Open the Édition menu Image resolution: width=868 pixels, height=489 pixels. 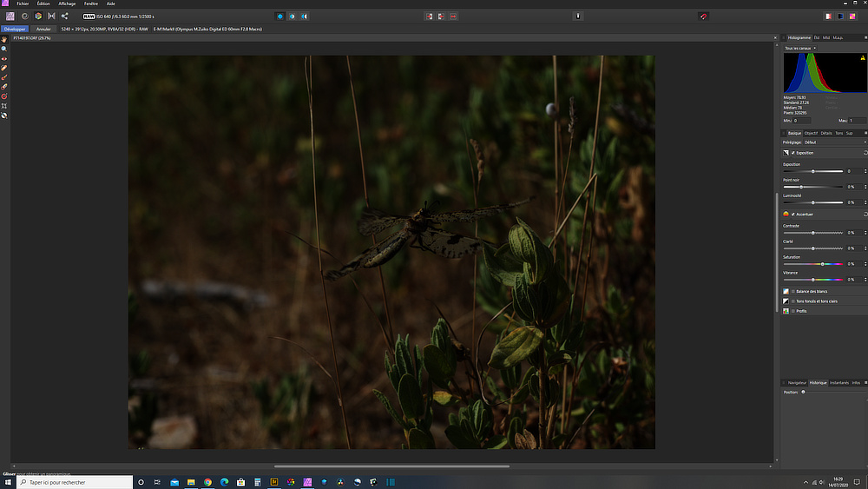tap(43, 3)
